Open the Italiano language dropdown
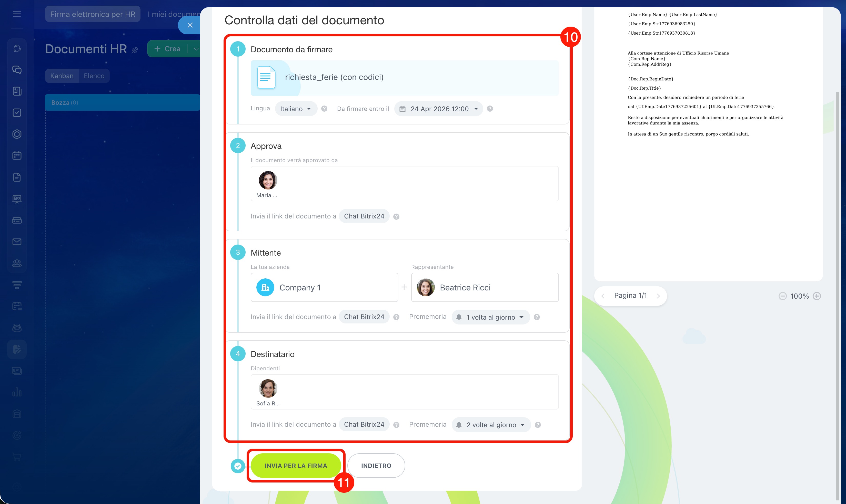The image size is (846, 504). 295,109
